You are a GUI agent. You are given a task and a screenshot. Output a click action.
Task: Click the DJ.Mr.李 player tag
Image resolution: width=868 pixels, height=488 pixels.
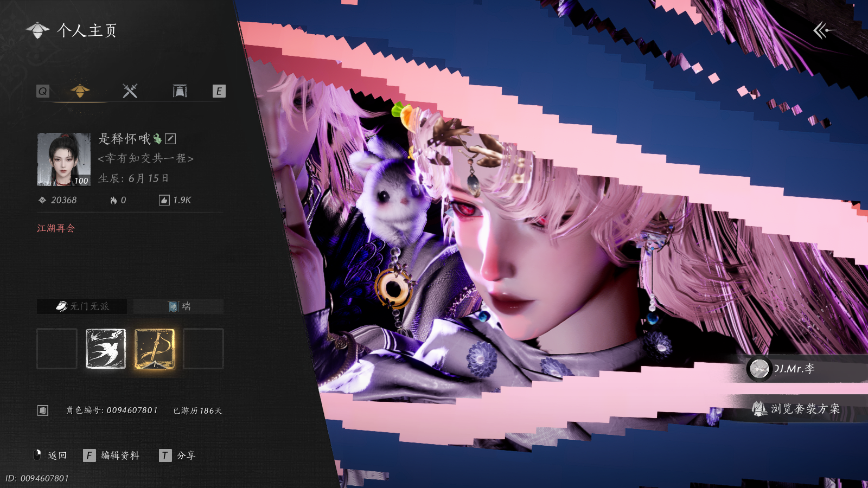784,369
